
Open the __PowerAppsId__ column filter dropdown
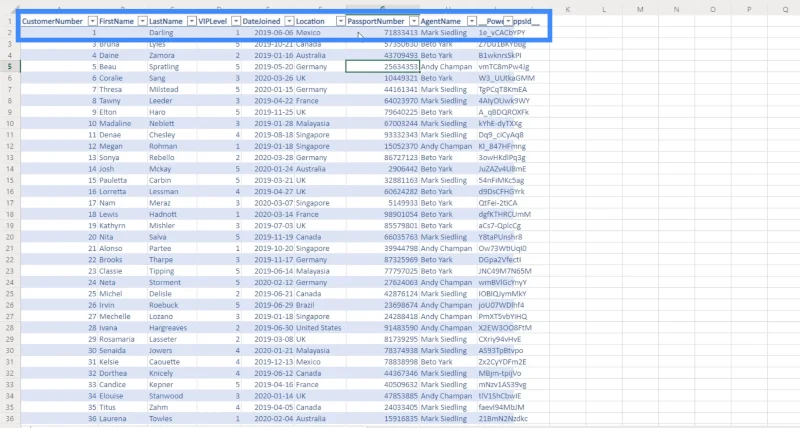(x=508, y=21)
